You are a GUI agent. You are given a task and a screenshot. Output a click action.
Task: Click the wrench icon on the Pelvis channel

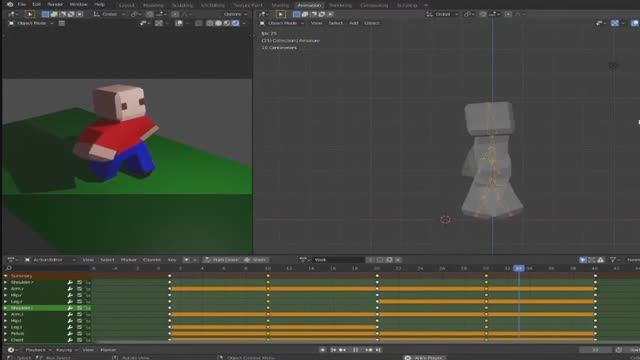[70, 333]
